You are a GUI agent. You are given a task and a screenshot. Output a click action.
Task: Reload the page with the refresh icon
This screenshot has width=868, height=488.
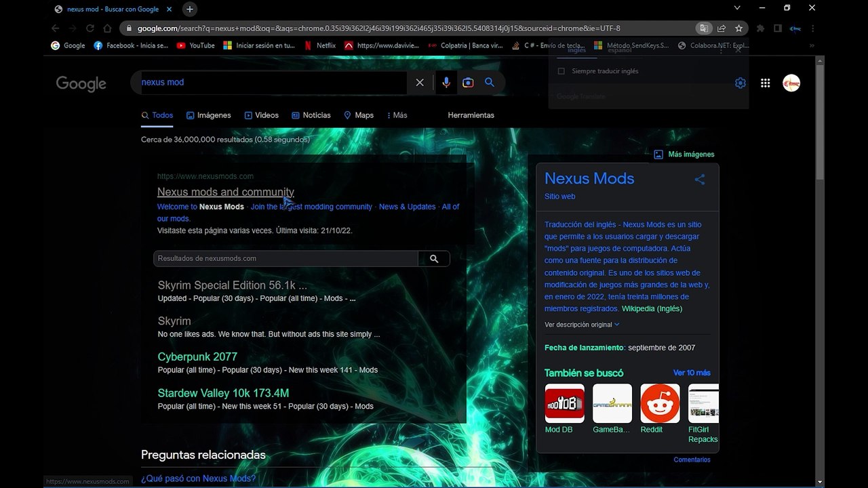click(x=90, y=28)
